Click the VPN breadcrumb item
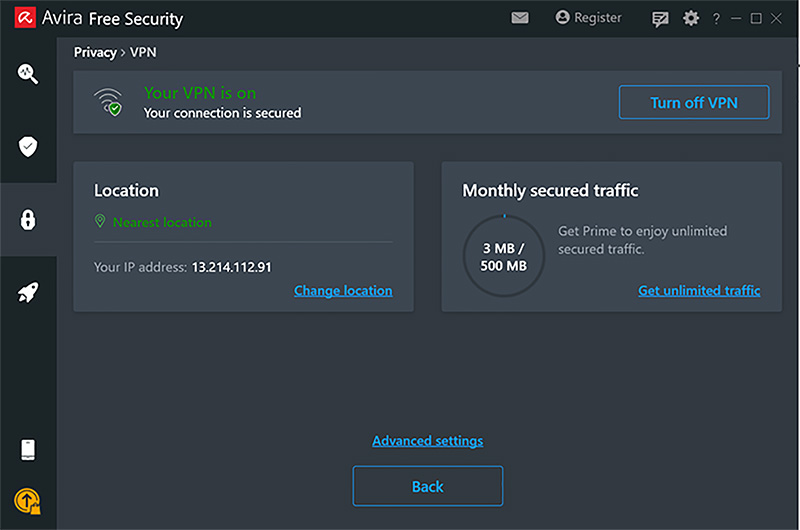800x530 pixels. pyautogui.click(x=143, y=52)
